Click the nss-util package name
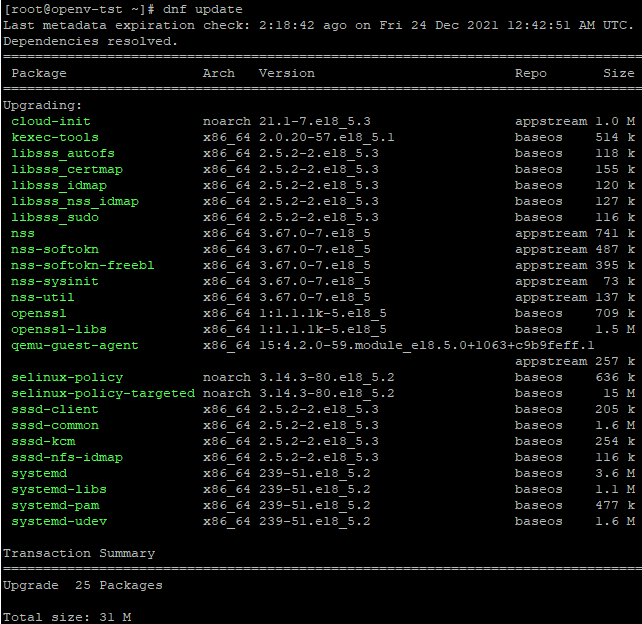This screenshot has height=624, width=642. tap(43, 297)
